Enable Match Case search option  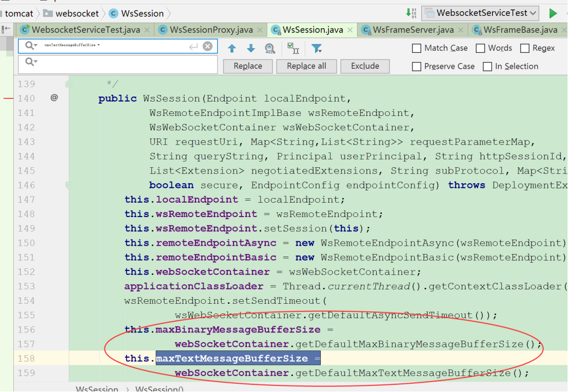417,48
